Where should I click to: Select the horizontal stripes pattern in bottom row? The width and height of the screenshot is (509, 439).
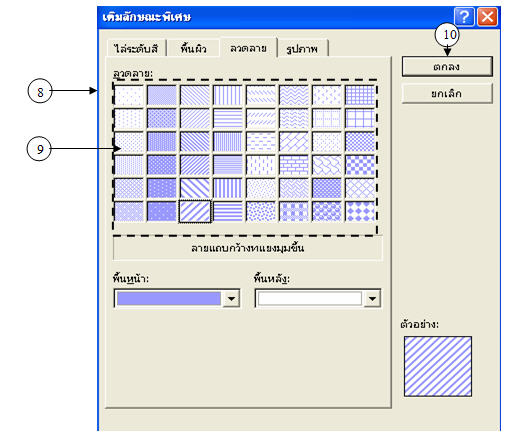pos(228,211)
